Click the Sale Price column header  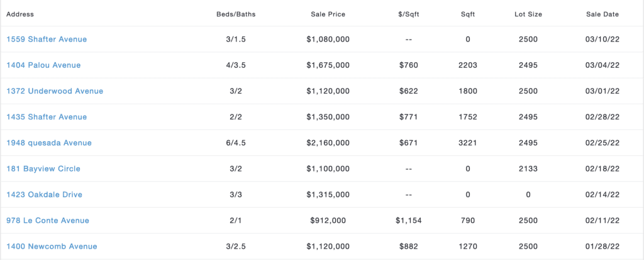[x=328, y=14]
